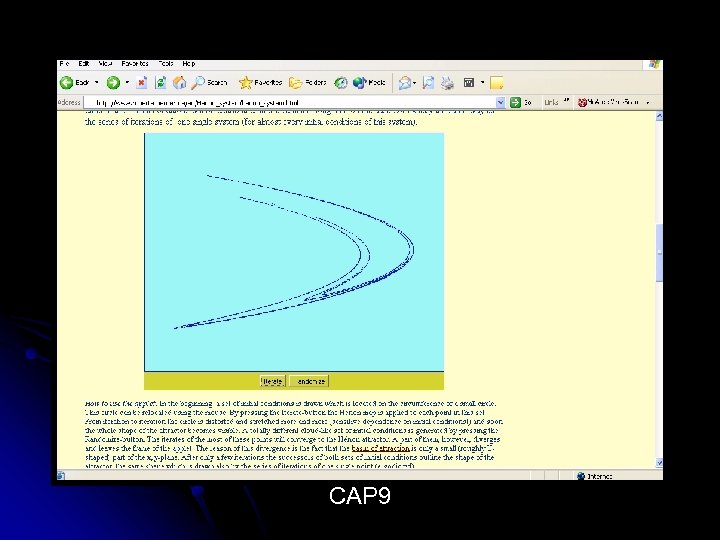The width and height of the screenshot is (720, 540).
Task: Click the green Forward arrow button
Action: pos(113,83)
